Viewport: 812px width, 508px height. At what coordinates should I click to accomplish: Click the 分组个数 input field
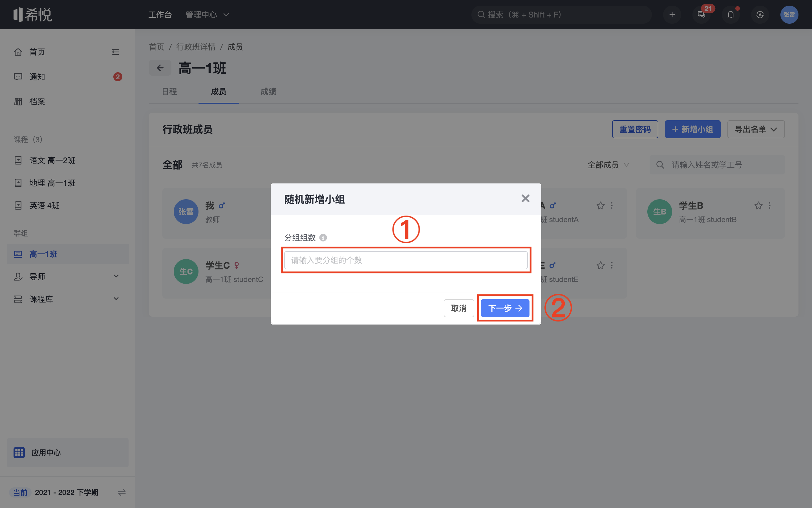pyautogui.click(x=406, y=260)
